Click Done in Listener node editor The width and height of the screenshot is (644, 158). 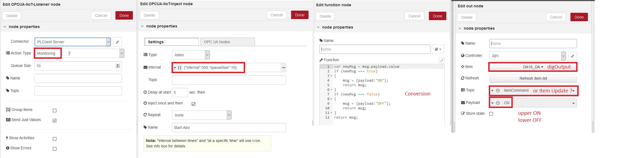click(124, 16)
